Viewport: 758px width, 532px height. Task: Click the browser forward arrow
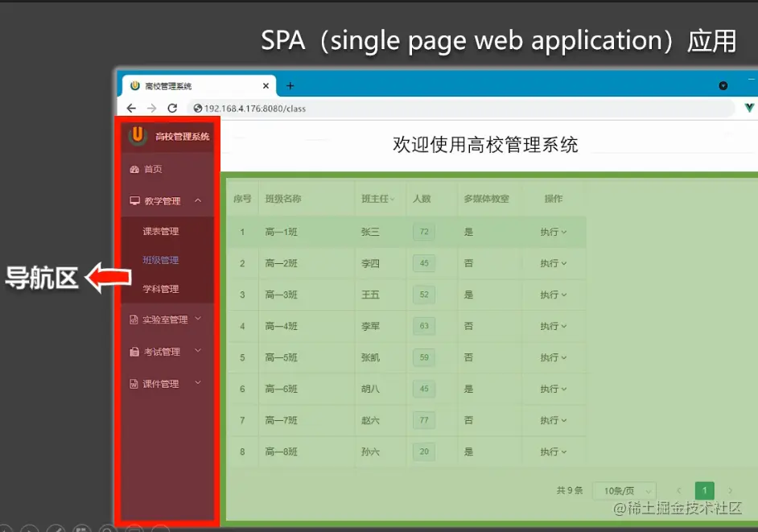pyautogui.click(x=151, y=108)
